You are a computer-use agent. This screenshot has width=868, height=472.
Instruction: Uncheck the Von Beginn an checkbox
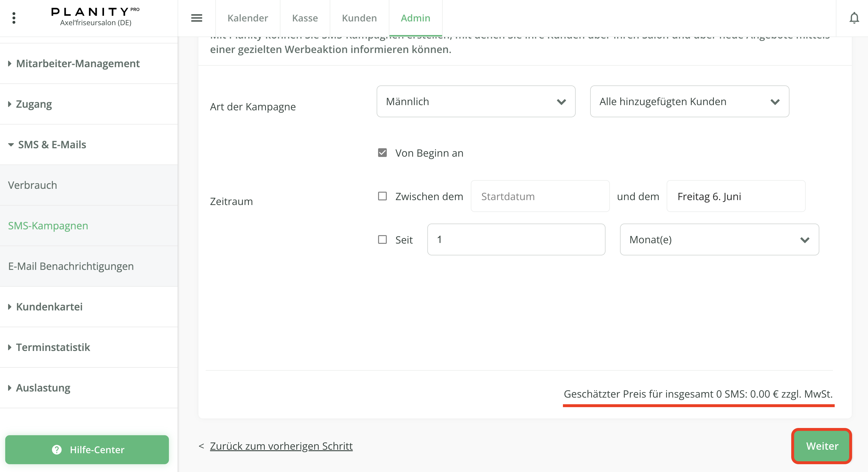click(382, 153)
